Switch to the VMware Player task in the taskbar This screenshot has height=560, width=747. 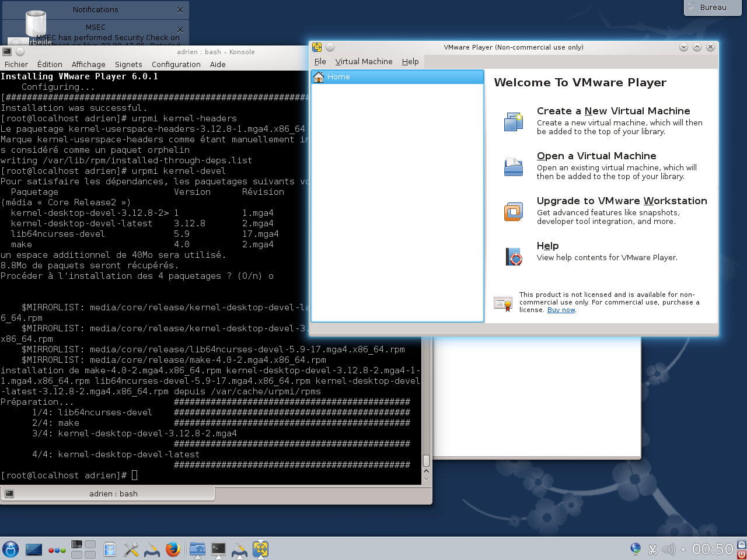point(260,549)
